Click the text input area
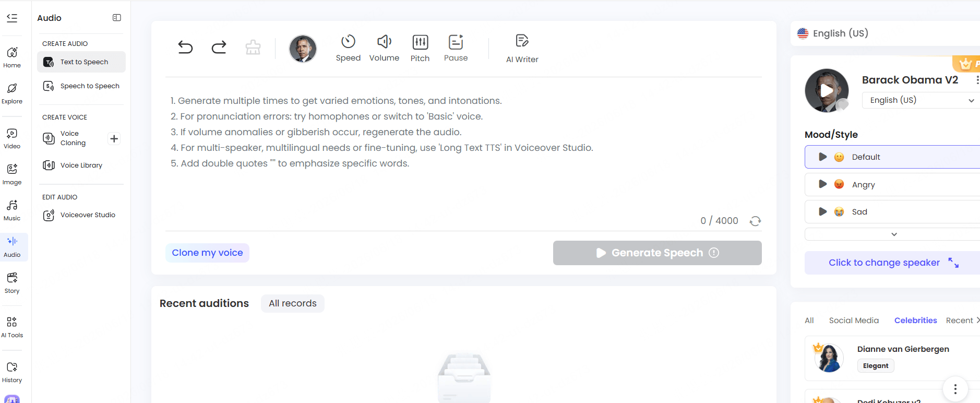Screen dimensions: 980x403 pos(463,151)
